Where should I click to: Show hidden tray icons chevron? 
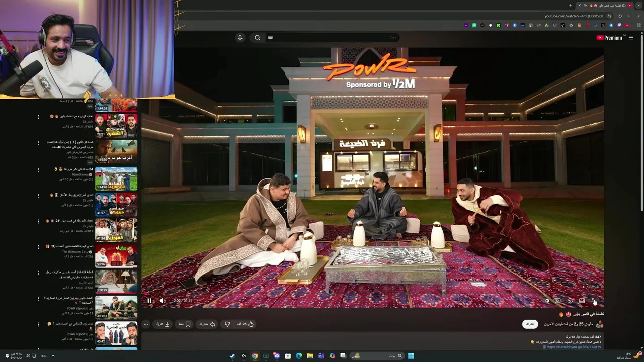(x=53, y=356)
